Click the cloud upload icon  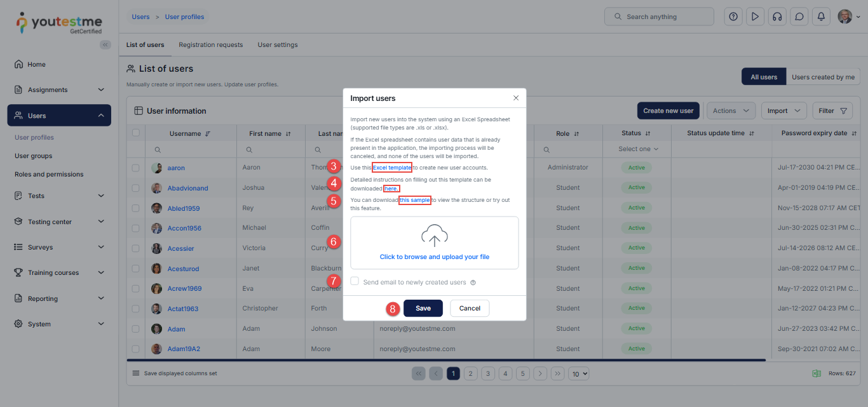pyautogui.click(x=435, y=235)
